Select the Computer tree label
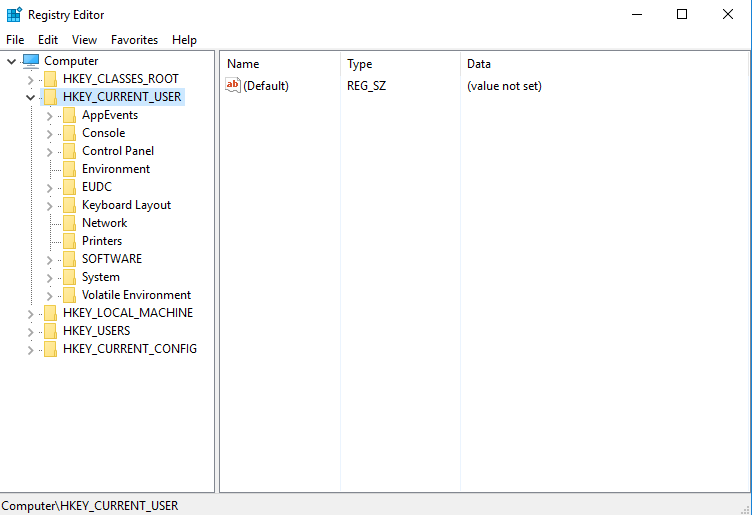Screen dimensions: 752x515 click(x=71, y=61)
